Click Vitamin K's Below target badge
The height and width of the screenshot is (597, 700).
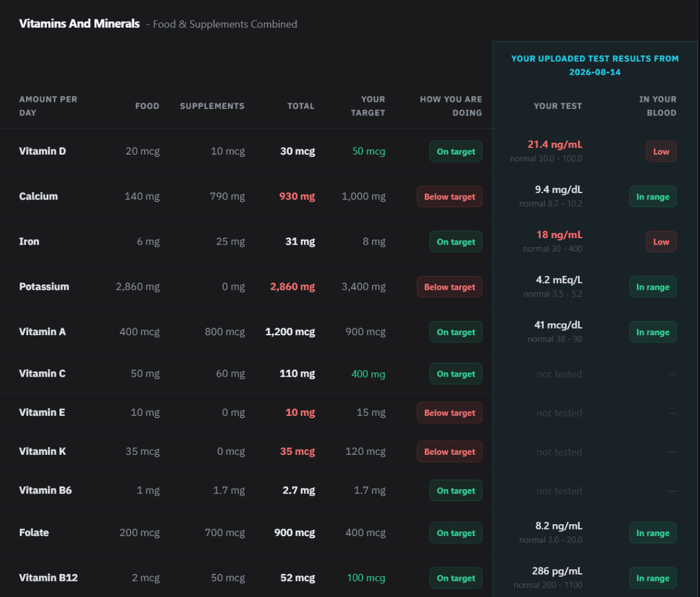point(449,451)
